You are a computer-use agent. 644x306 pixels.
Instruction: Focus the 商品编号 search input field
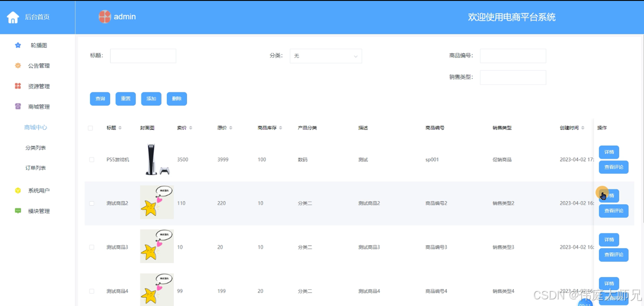click(513, 56)
